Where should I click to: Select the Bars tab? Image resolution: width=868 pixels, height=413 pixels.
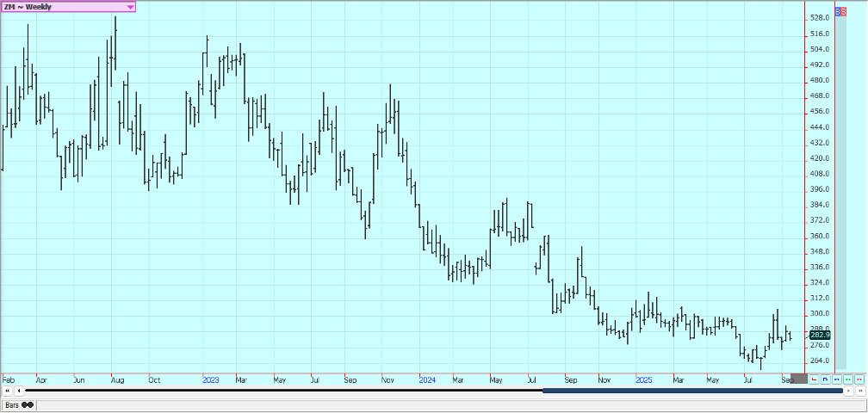point(19,404)
